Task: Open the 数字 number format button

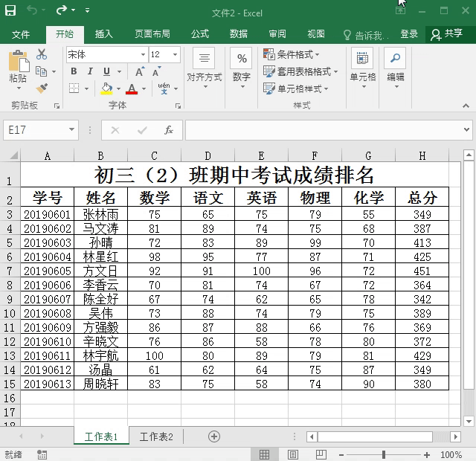Action: [x=241, y=68]
